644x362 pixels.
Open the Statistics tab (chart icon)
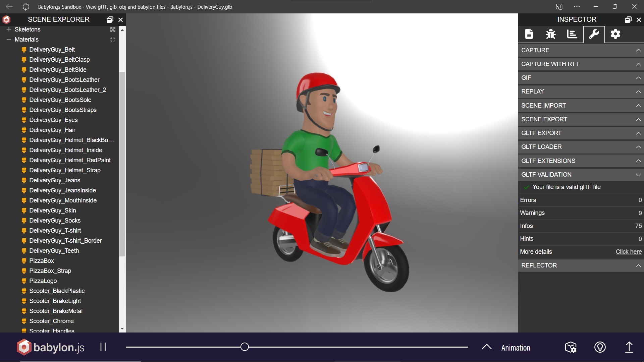572,34
